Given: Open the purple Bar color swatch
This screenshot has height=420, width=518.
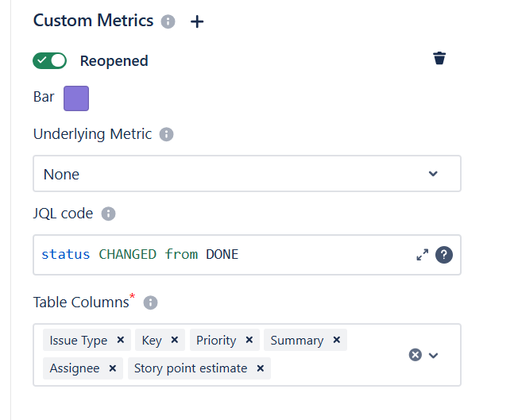Looking at the screenshot, I should tap(76, 98).
